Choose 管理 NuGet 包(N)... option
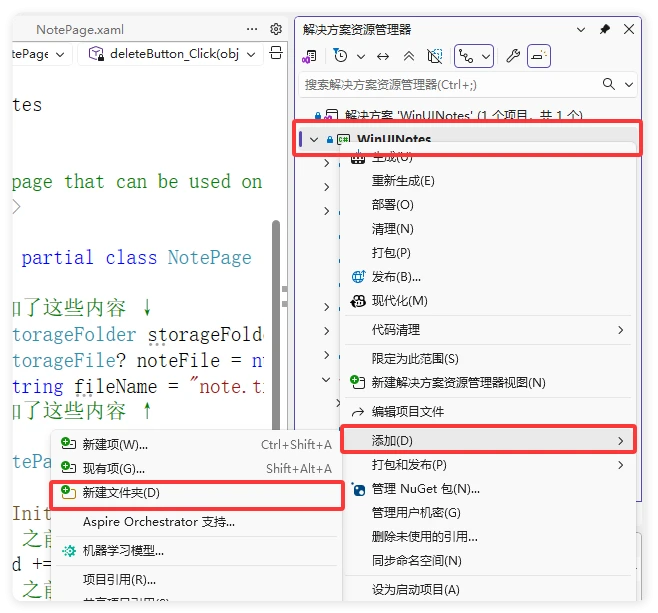The image size is (658, 613). click(426, 489)
